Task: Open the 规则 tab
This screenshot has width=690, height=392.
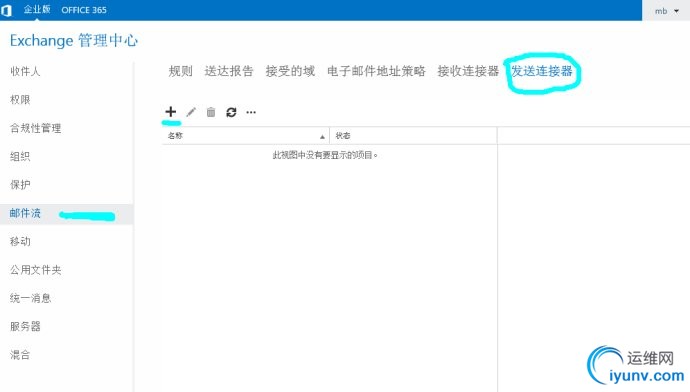Action: [180, 71]
